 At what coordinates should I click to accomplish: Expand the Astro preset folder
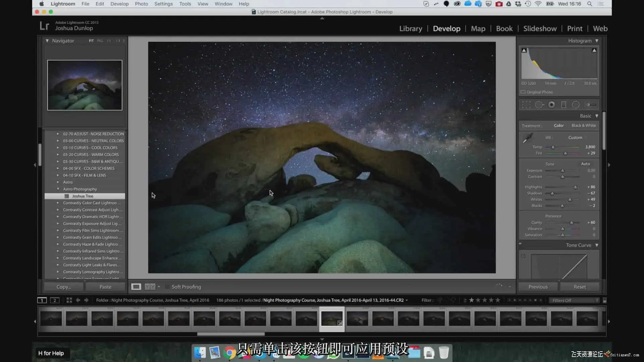[58, 182]
